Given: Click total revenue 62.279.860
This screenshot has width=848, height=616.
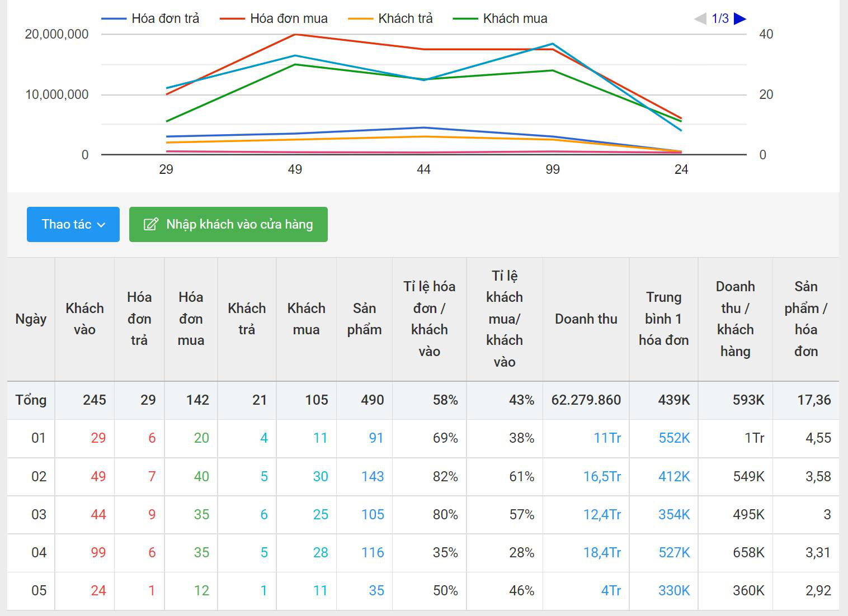Looking at the screenshot, I should point(586,400).
